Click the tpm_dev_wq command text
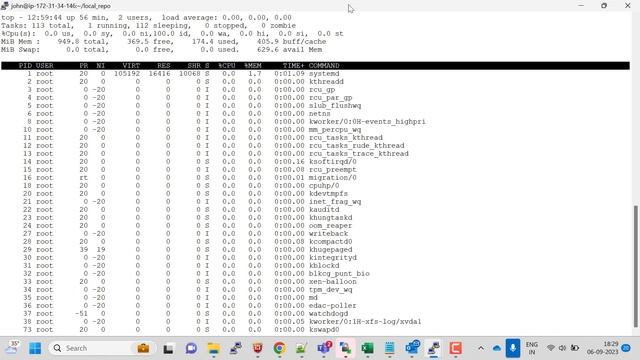The height and width of the screenshot is (360, 640). pos(330,290)
